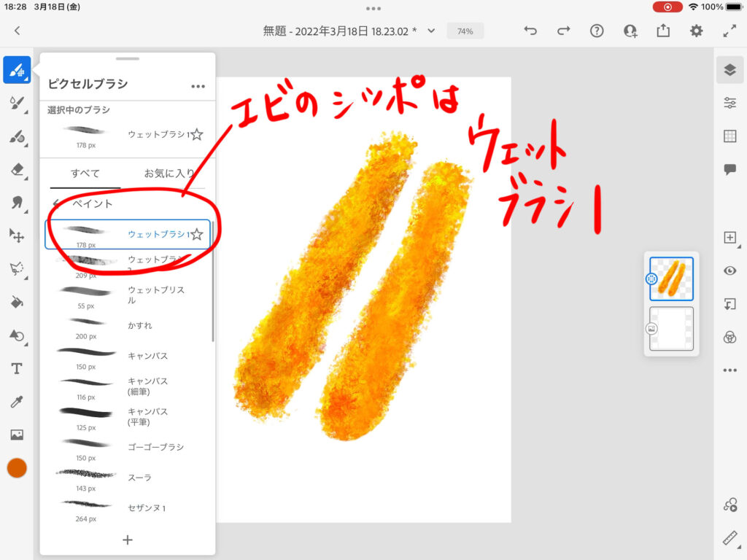The image size is (747, 560).
Task: Open the brush panel more options
Action: tap(198, 86)
